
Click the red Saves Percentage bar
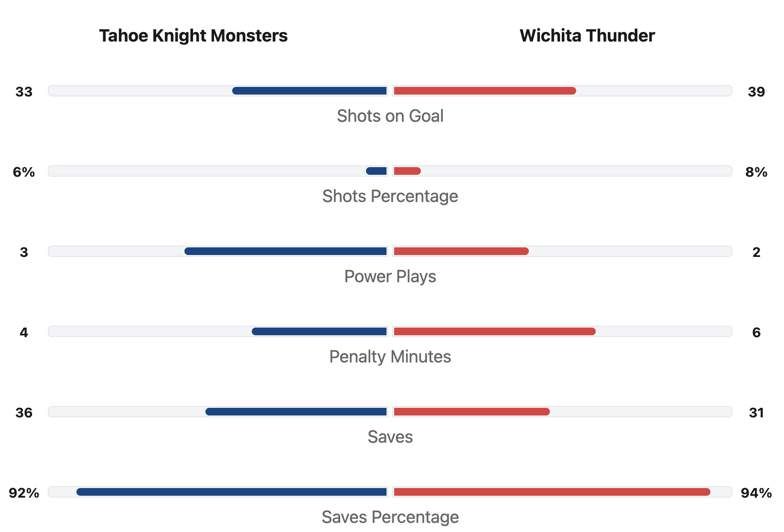pyautogui.click(x=552, y=492)
